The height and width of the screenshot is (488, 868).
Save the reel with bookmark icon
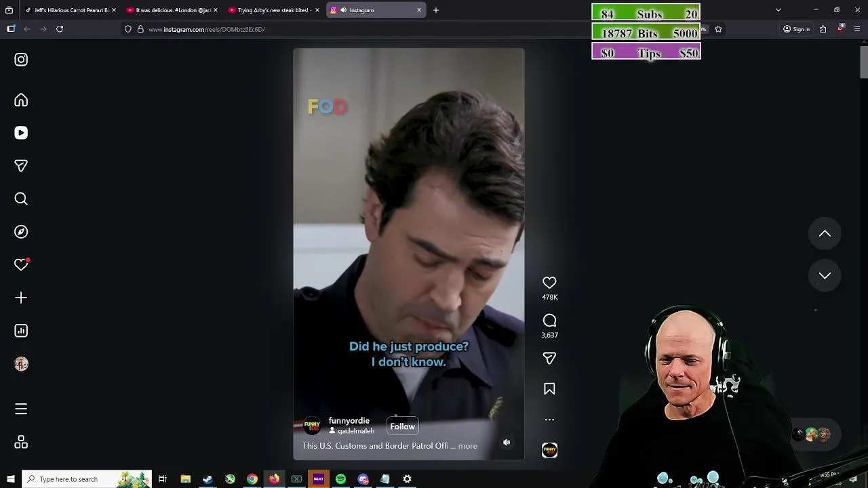[549, 389]
